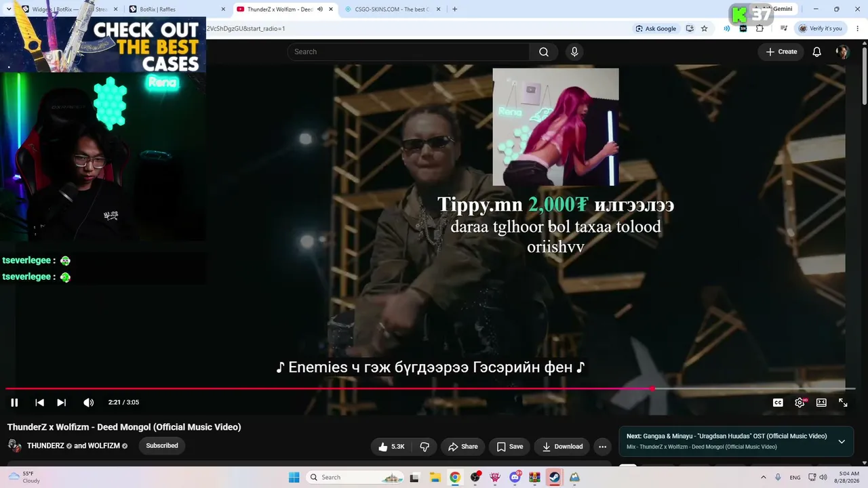This screenshot has height=488, width=868.
Task: Open WinRAR from the taskbar
Action: click(534, 477)
